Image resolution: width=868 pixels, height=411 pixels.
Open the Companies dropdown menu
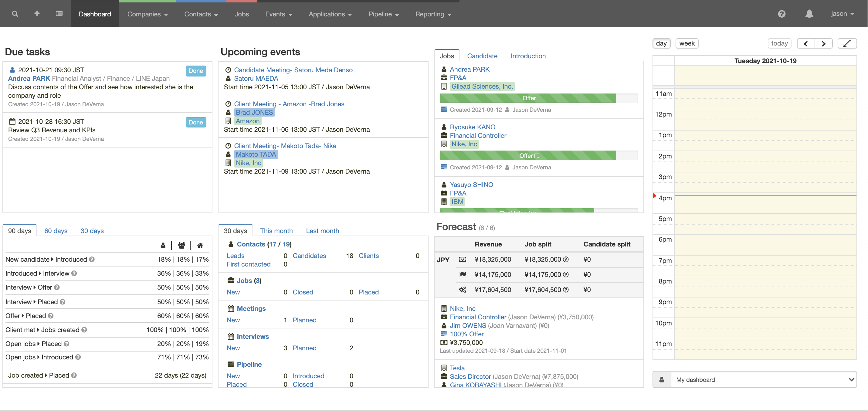tap(147, 14)
